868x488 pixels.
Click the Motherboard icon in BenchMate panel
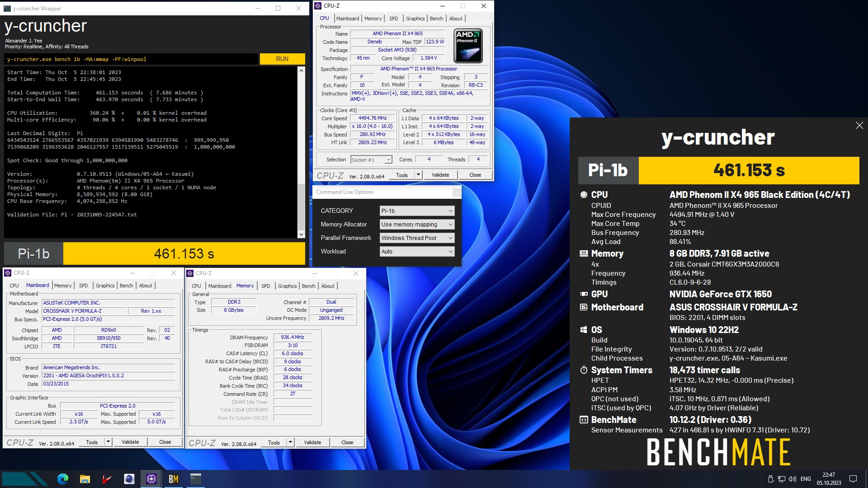(584, 307)
